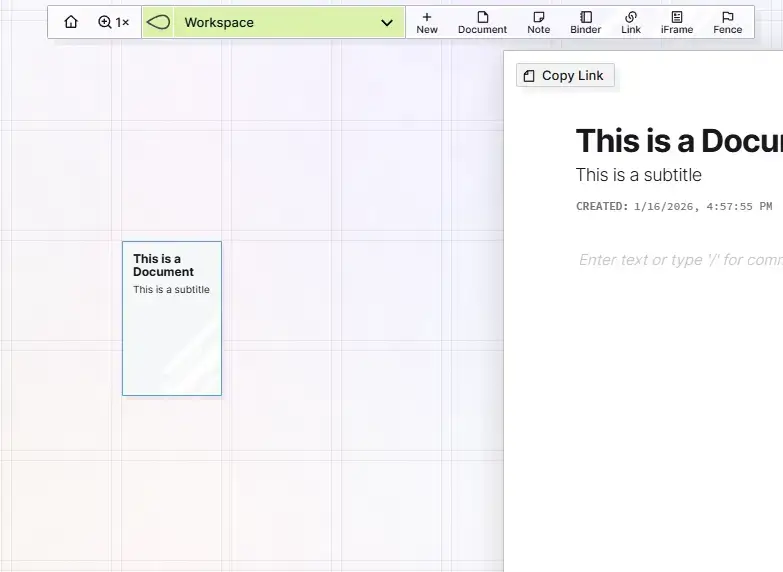Click the Home icon in the toolbar
Image resolution: width=783 pixels, height=572 pixels.
click(x=70, y=22)
